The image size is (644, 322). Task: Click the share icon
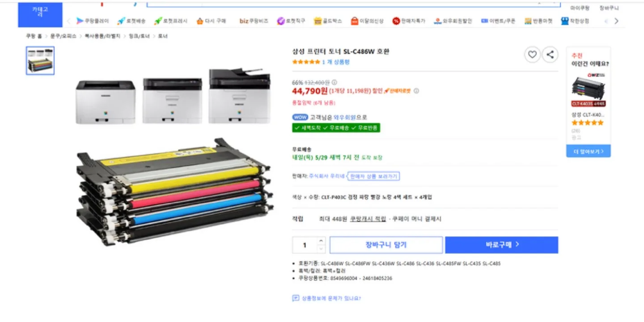click(x=550, y=55)
